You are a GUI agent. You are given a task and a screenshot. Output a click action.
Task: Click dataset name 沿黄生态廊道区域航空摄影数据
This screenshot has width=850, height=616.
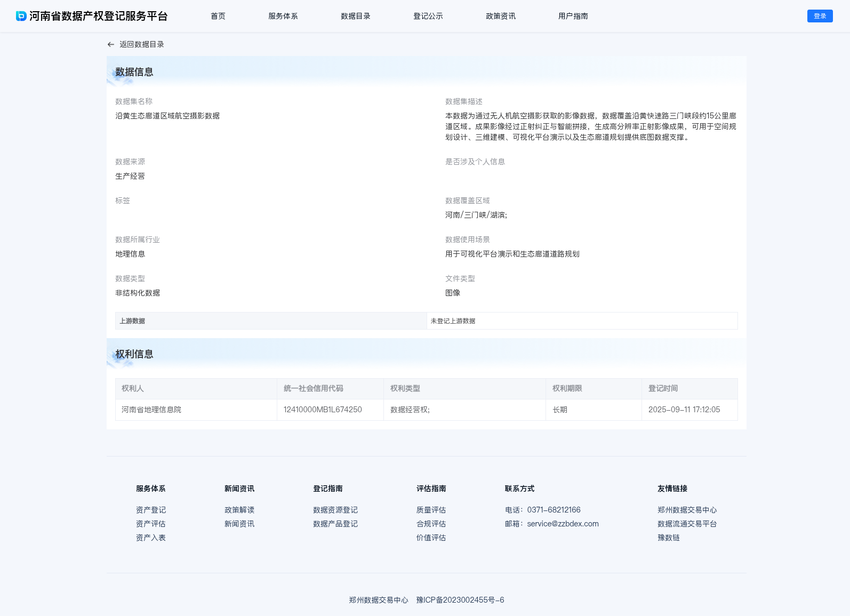point(167,116)
